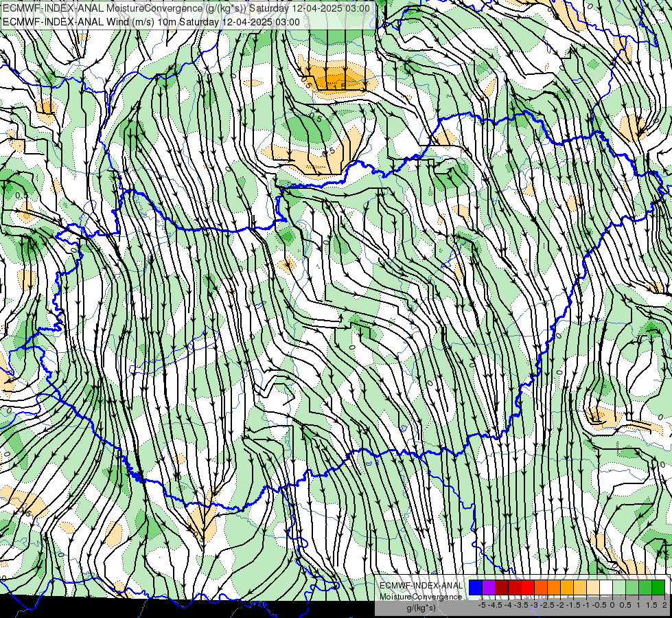This screenshot has height=618, width=672.
Task: Click the darkest maroon-red legend swatch
Action: tap(502, 588)
